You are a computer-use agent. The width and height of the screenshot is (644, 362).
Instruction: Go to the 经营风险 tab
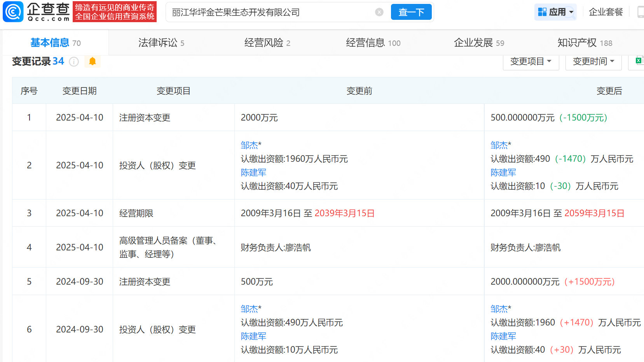click(267, 43)
